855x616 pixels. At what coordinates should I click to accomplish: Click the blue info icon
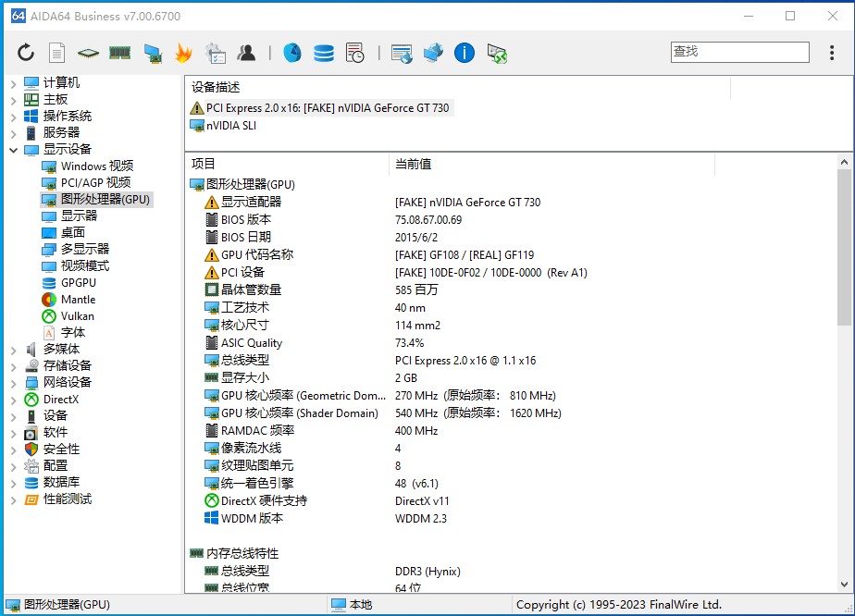click(x=465, y=53)
